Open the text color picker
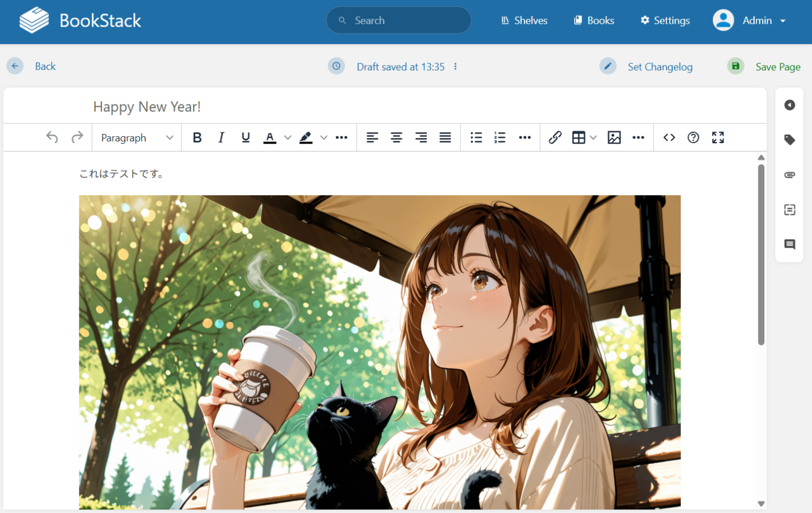The image size is (812, 513). click(x=270, y=137)
